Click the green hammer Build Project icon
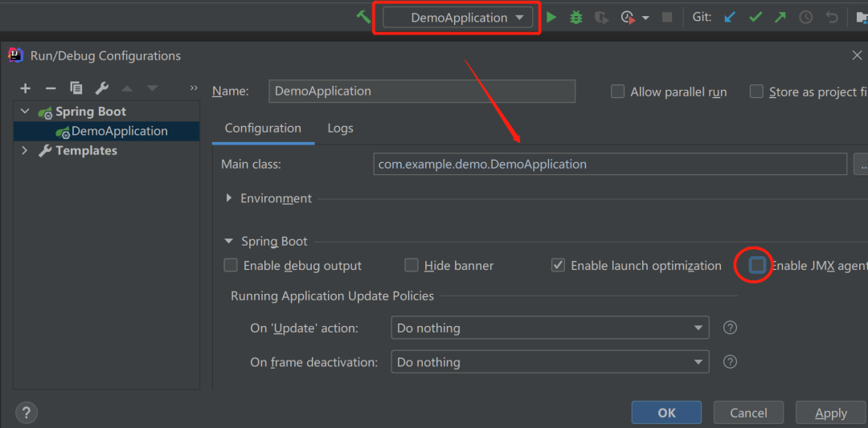 coord(363,17)
